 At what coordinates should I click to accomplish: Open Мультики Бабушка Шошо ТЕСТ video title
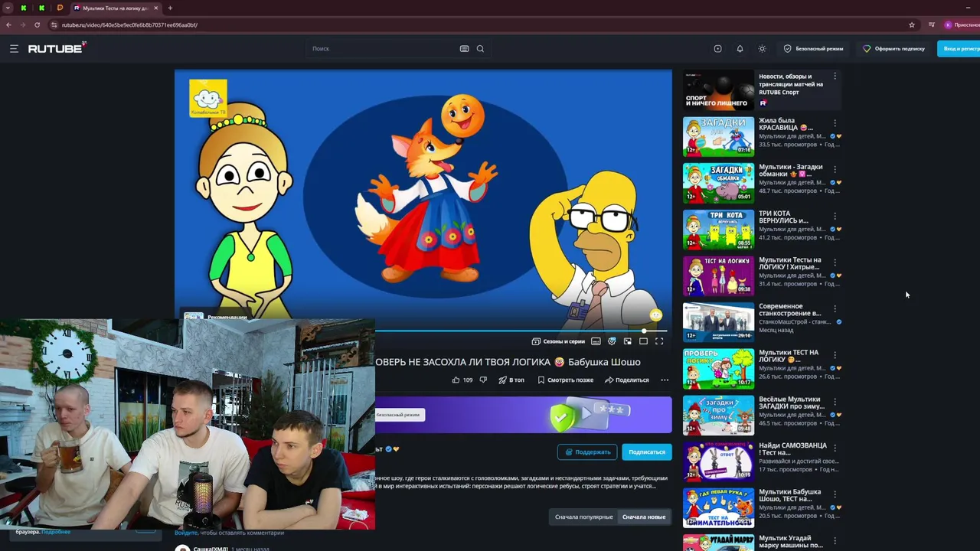[x=789, y=495]
